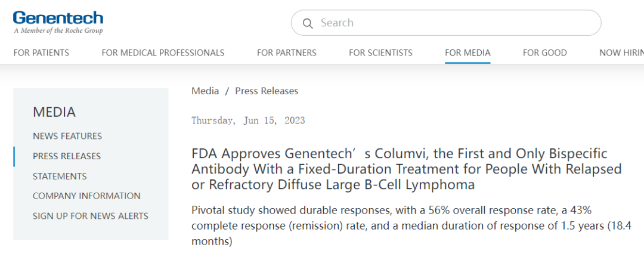Click the Media breadcrumb link
This screenshot has width=644, height=257.
pos(205,91)
